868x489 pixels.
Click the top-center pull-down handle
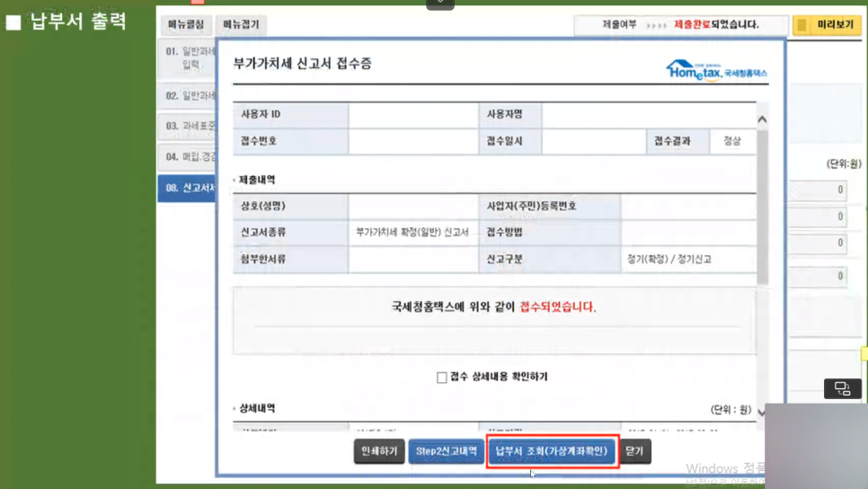440,4
